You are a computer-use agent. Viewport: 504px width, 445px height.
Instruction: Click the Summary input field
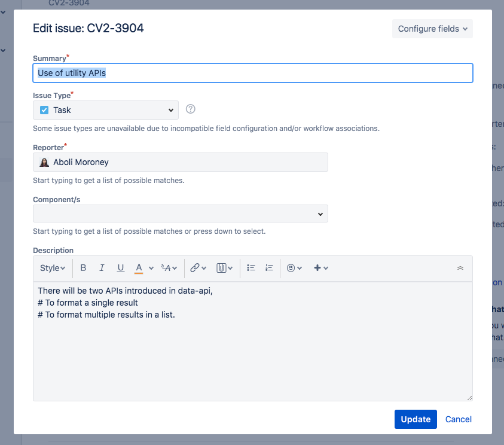tap(253, 73)
